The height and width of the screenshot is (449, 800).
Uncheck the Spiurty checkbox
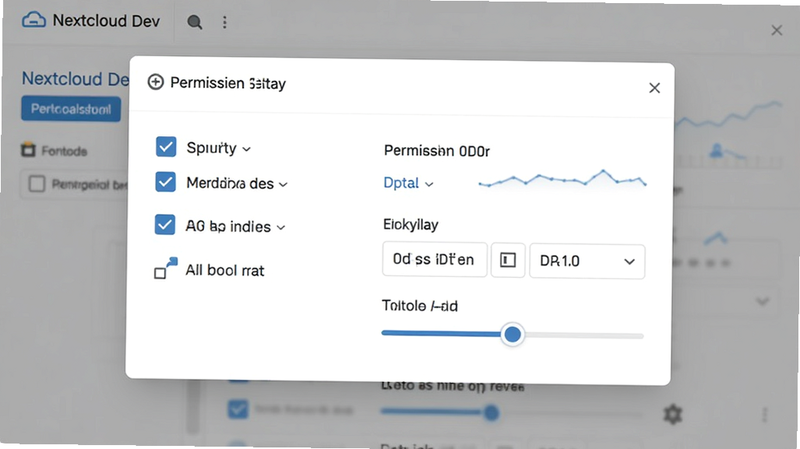point(166,146)
